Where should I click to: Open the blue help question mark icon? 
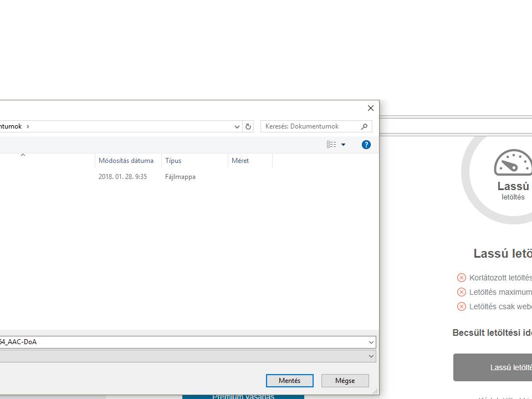tap(366, 145)
